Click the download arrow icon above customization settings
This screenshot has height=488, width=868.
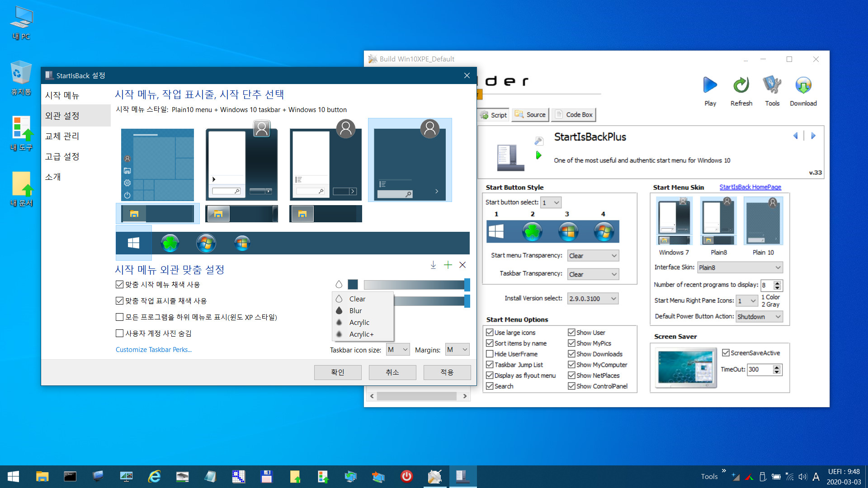(433, 265)
